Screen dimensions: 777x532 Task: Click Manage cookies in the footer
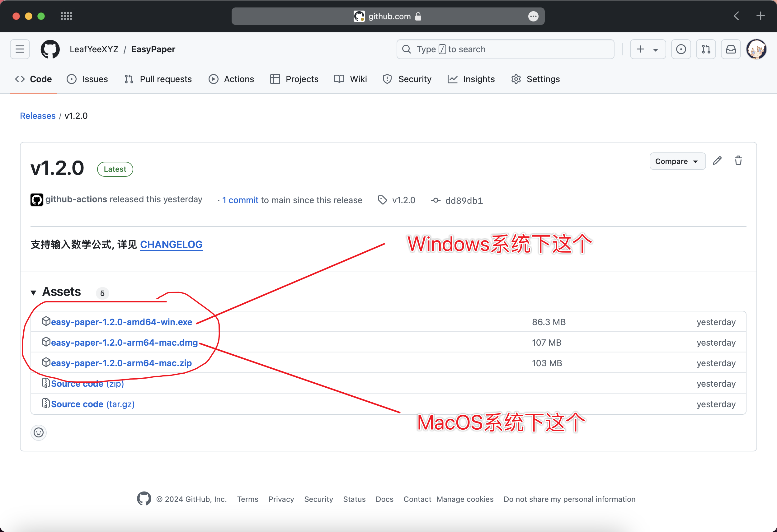(465, 499)
